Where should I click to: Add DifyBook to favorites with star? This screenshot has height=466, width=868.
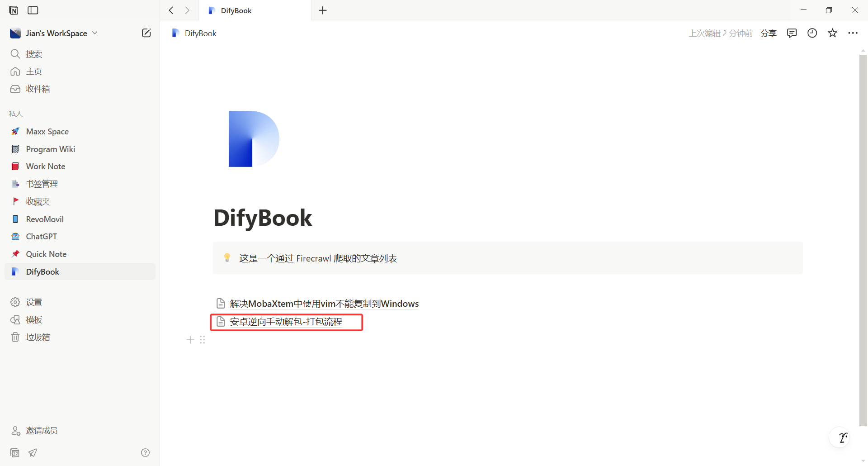click(x=832, y=33)
